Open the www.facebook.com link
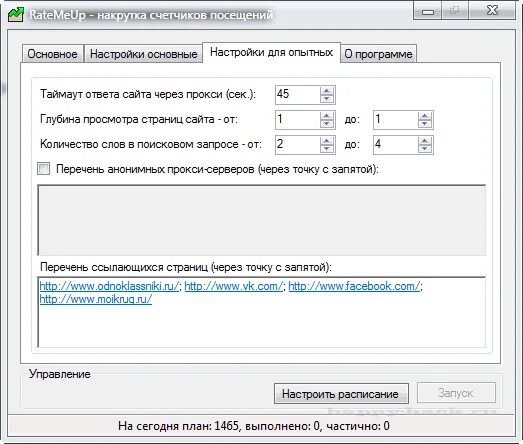523x444 pixels. point(355,286)
